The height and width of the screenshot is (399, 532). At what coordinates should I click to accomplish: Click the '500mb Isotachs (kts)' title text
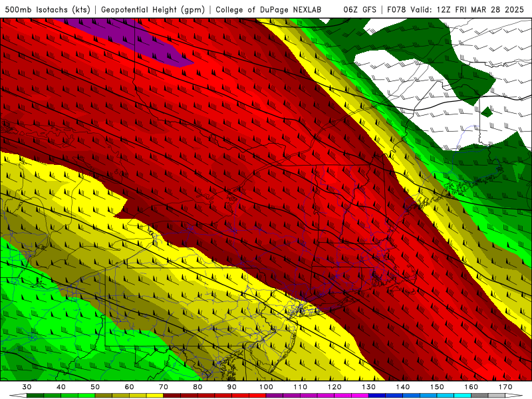[x=47, y=9]
